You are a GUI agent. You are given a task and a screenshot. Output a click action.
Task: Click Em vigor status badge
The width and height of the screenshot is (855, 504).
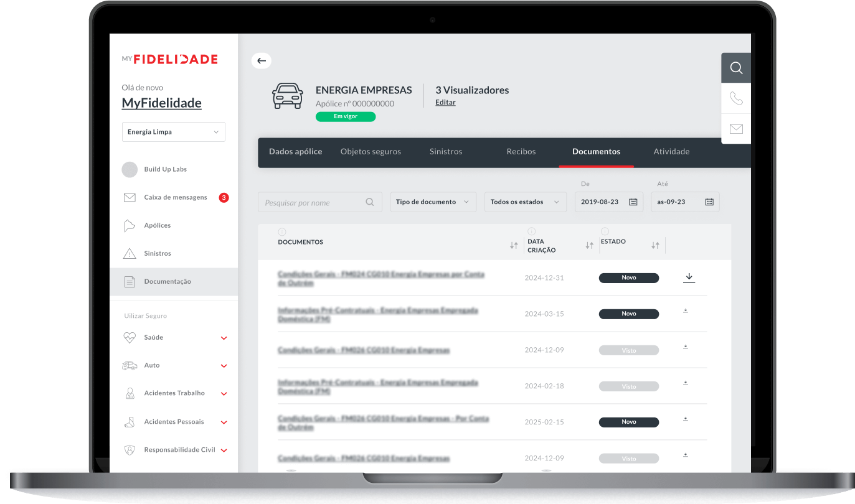346,116
